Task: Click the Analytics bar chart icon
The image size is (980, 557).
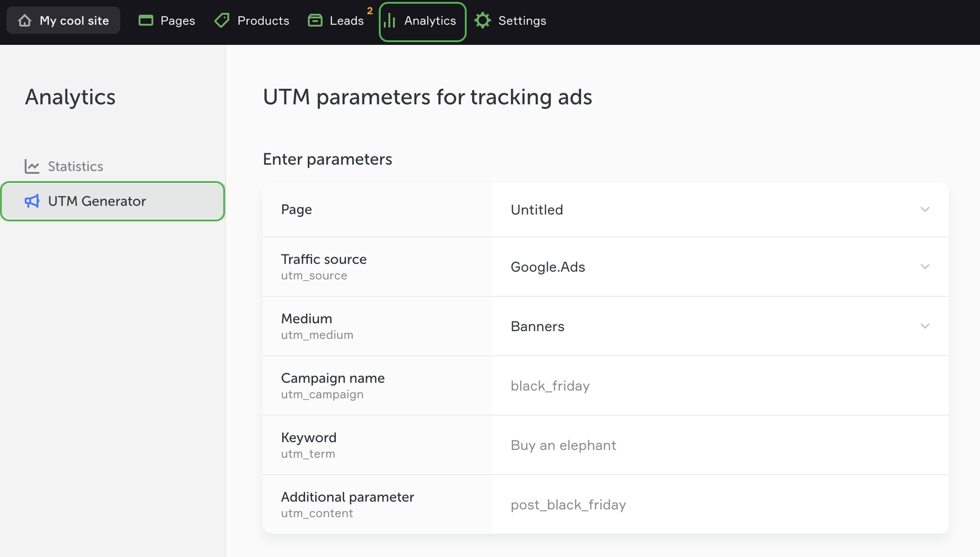Action: pyautogui.click(x=389, y=20)
